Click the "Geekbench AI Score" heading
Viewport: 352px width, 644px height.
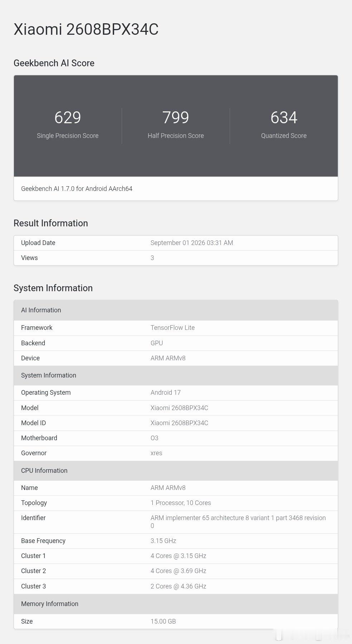coord(54,63)
